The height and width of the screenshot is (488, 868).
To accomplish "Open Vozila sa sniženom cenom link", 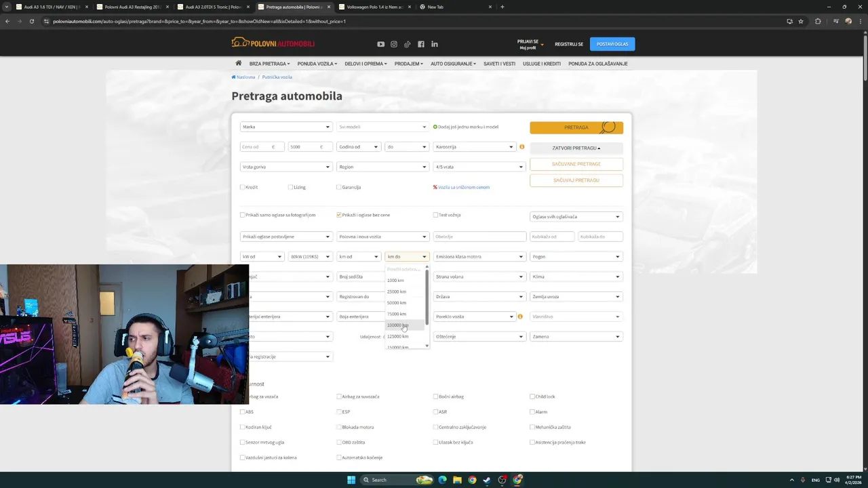I will pyautogui.click(x=464, y=187).
